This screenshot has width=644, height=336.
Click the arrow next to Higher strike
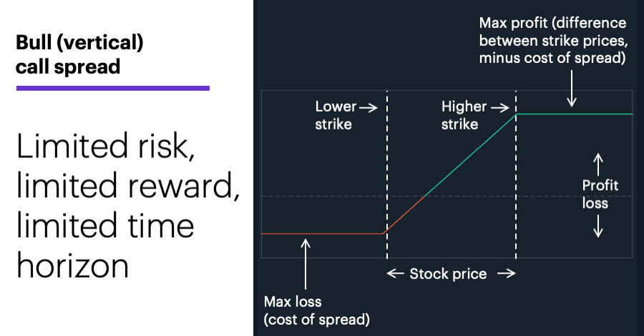click(x=500, y=108)
